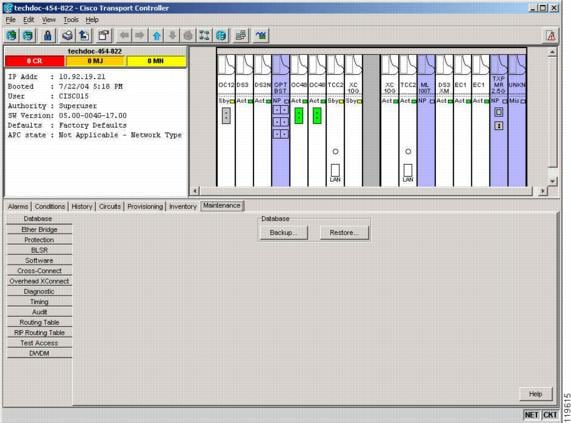The height and width of the screenshot is (423, 571).
Task: Open the Tools menu
Action: [x=71, y=20]
